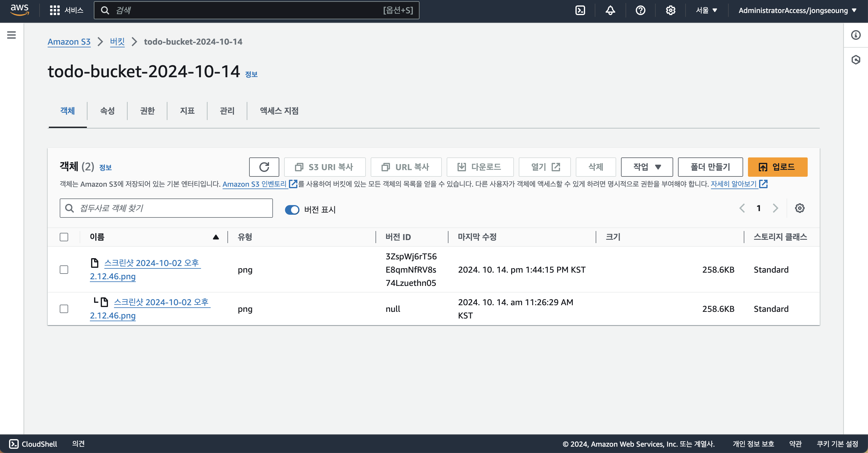Check the select-all objects checkbox in header
The width and height of the screenshot is (868, 453).
pyautogui.click(x=64, y=237)
